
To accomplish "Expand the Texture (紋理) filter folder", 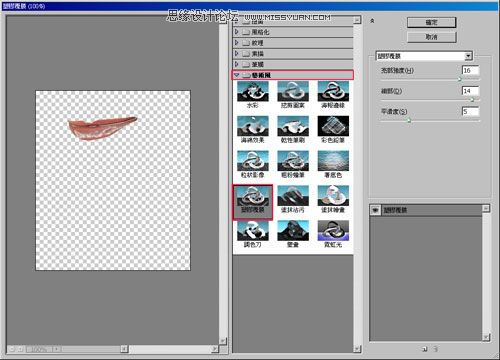I will click(236, 43).
